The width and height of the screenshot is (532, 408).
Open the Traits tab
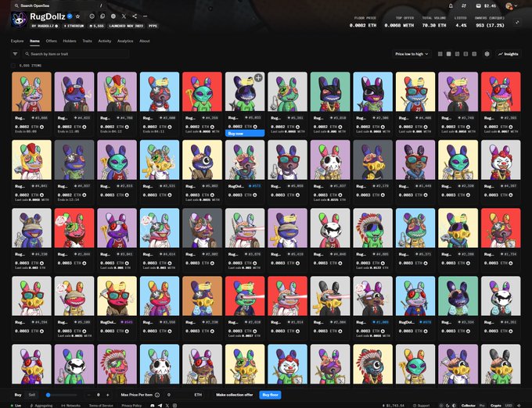click(x=87, y=41)
